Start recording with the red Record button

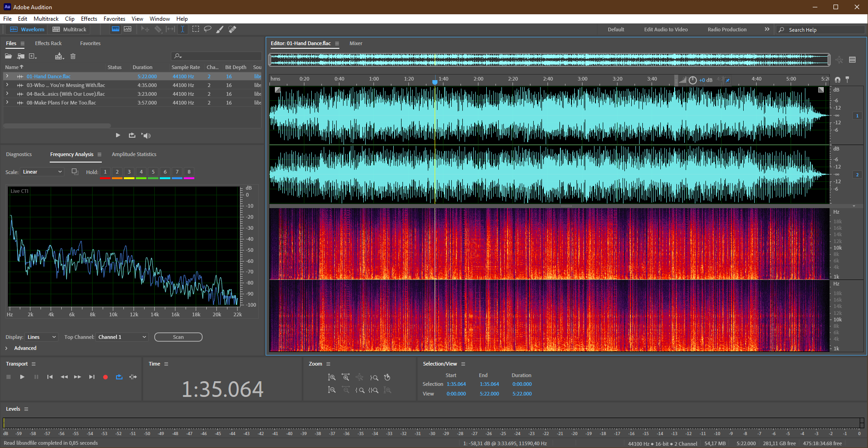coord(105,377)
